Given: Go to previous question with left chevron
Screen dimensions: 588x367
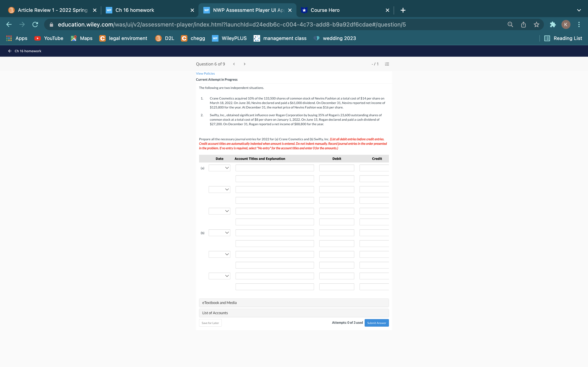Looking at the screenshot, I should [234, 64].
